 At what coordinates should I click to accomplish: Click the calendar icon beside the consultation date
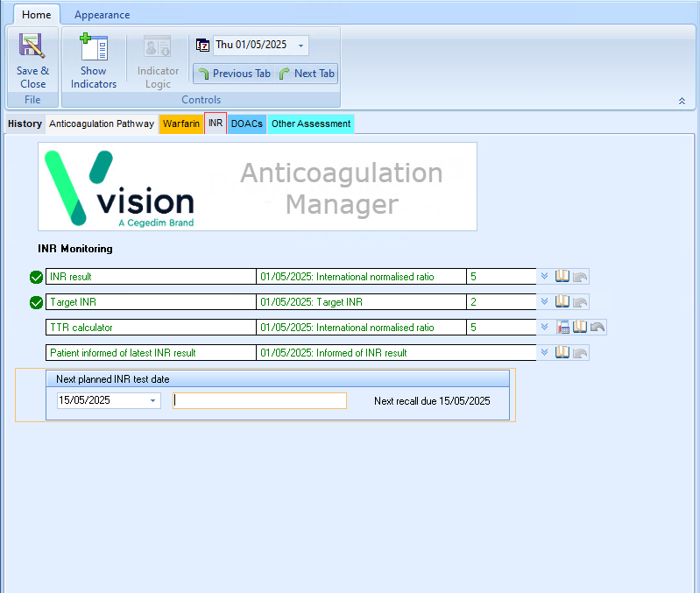pos(202,45)
